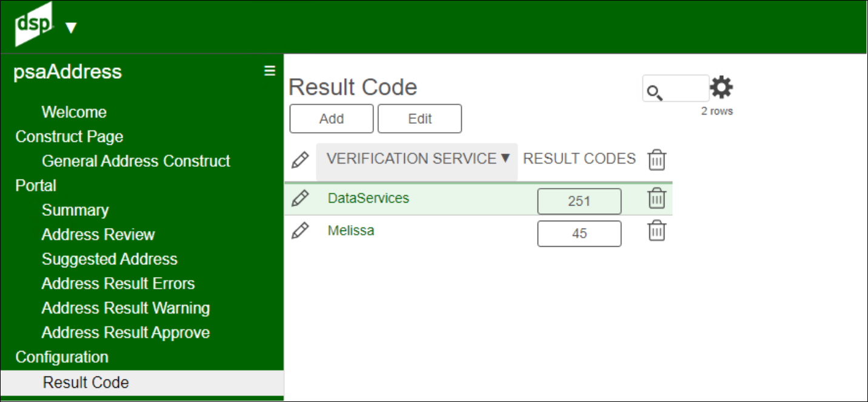Viewport: 868px width, 402px height.
Task: Open Address Result Errors page
Action: [118, 284]
